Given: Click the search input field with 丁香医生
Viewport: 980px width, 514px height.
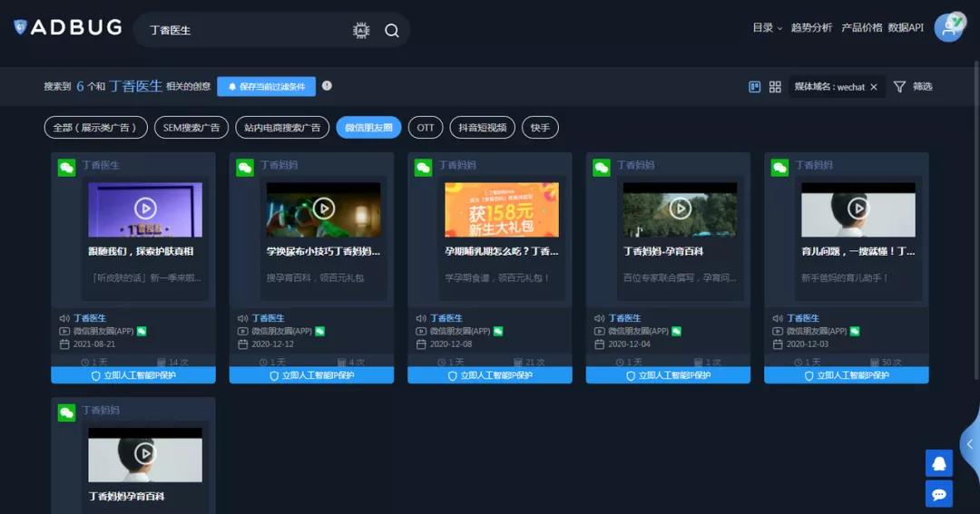Looking at the screenshot, I should (245, 30).
